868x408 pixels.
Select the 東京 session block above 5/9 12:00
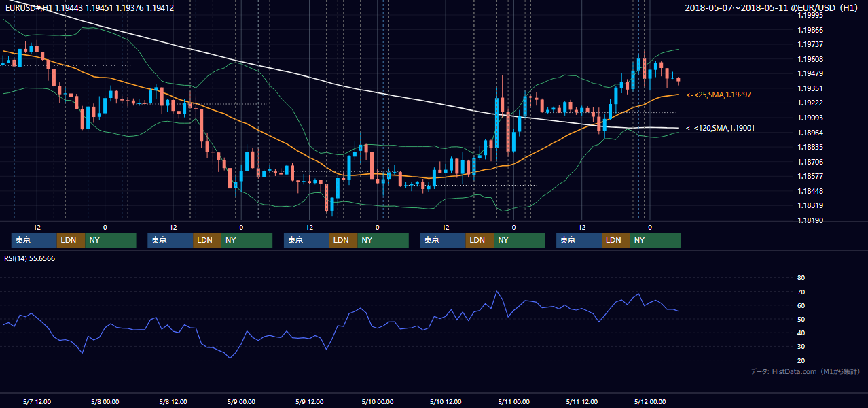coord(307,240)
